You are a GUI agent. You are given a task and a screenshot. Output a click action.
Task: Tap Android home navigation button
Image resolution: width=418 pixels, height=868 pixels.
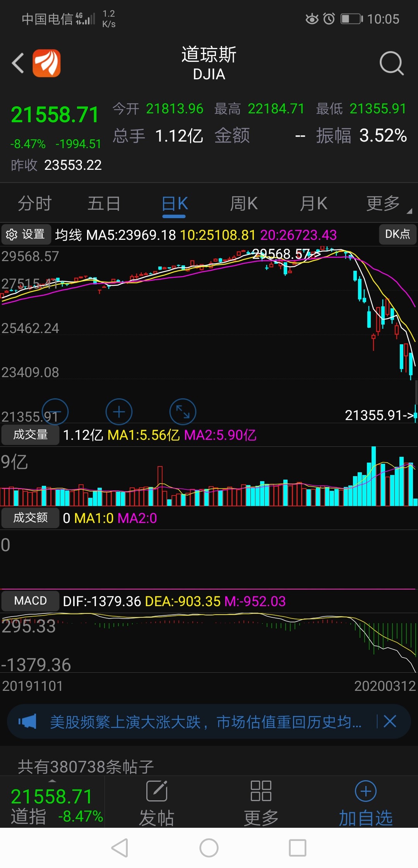point(209,848)
